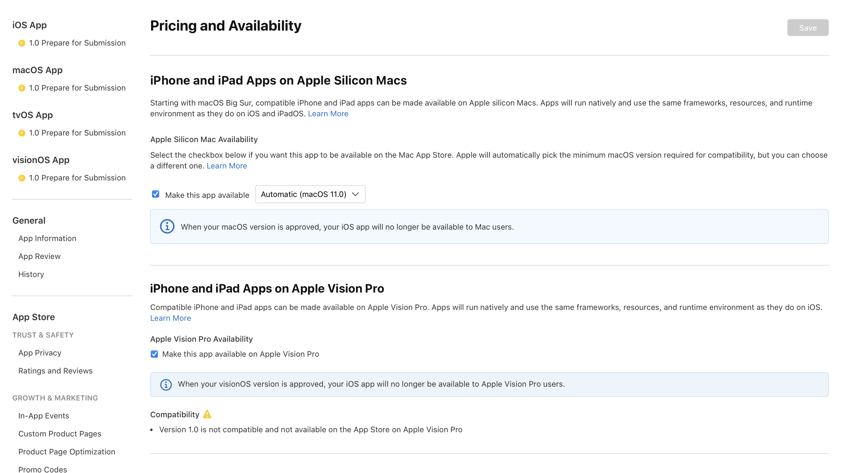Click the Compatibility warning triangle icon
Viewport: 868px width, 473px height.
(x=208, y=414)
